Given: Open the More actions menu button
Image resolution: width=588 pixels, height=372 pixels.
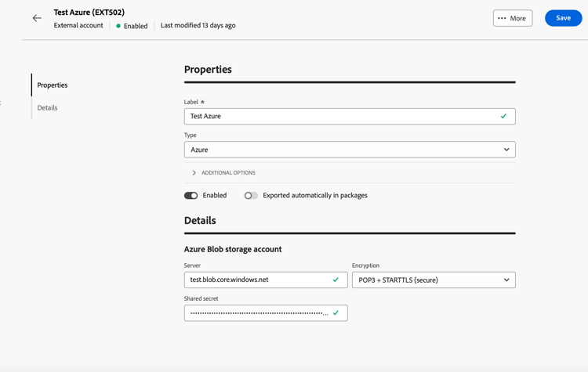Looking at the screenshot, I should (513, 18).
